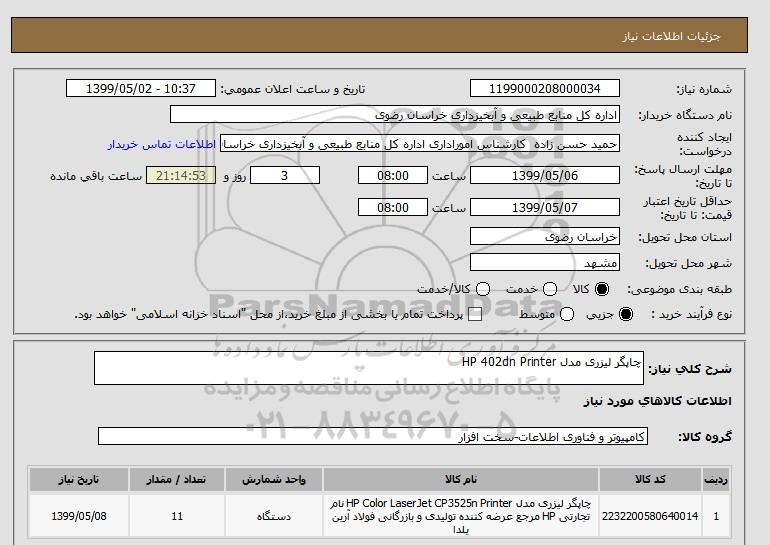Screen dimensions: 770x545
Task: Click need date cell 1399/05/08
Action: [79, 516]
